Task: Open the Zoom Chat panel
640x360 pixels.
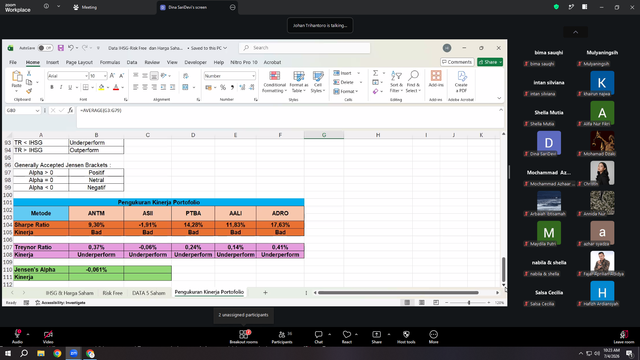Action: pos(318,337)
